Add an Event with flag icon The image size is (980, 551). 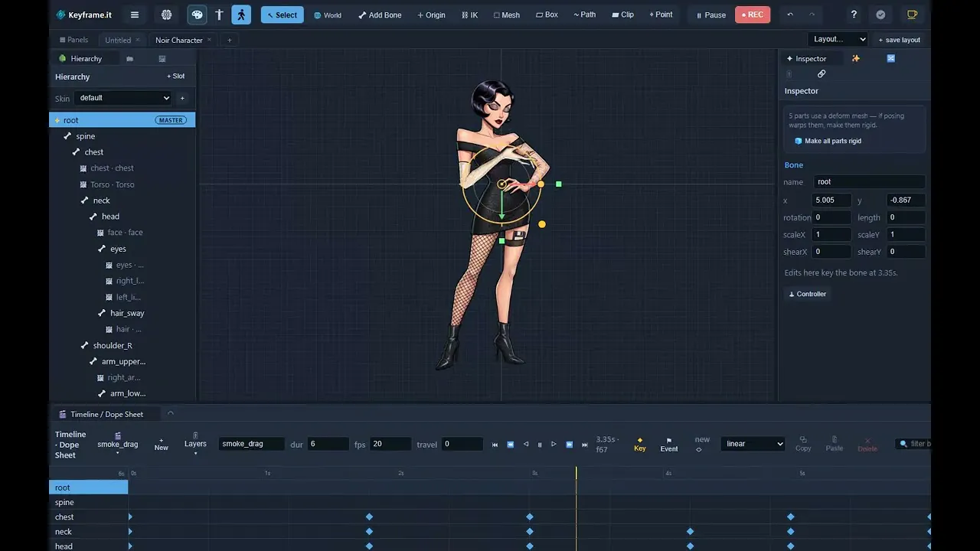click(x=669, y=445)
